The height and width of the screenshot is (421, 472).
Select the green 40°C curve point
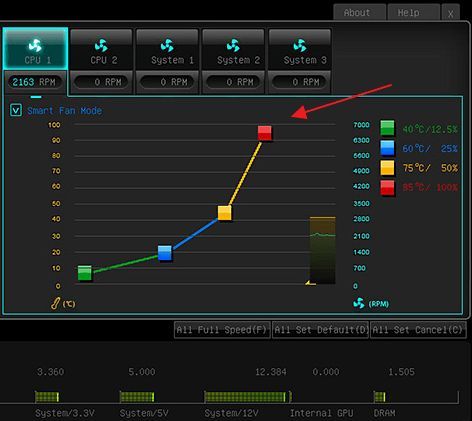[x=85, y=273]
